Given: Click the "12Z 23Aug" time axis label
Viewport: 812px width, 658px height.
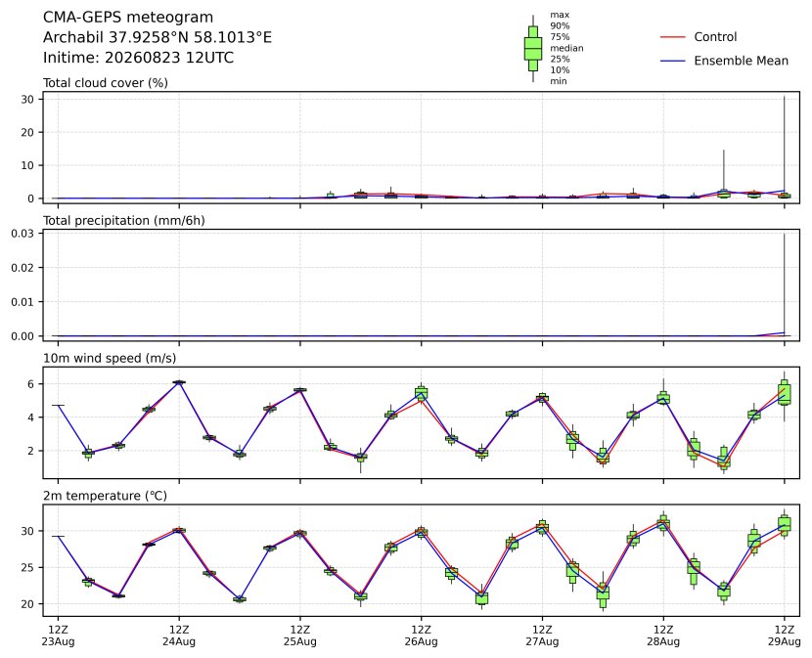Looking at the screenshot, I should (58, 636).
